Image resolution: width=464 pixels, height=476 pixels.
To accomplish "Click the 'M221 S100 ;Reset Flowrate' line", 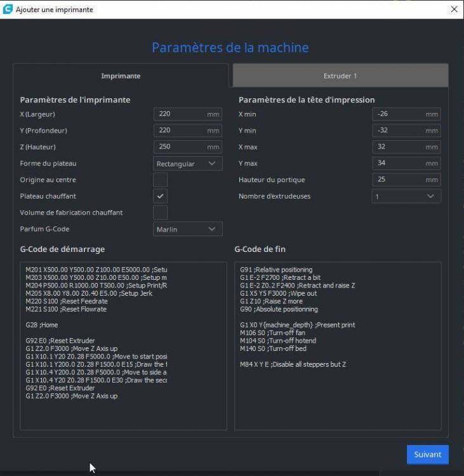I will coord(66,309).
